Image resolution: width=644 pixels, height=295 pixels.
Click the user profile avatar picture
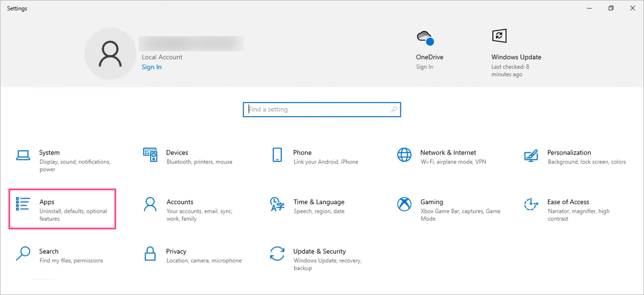point(110,54)
